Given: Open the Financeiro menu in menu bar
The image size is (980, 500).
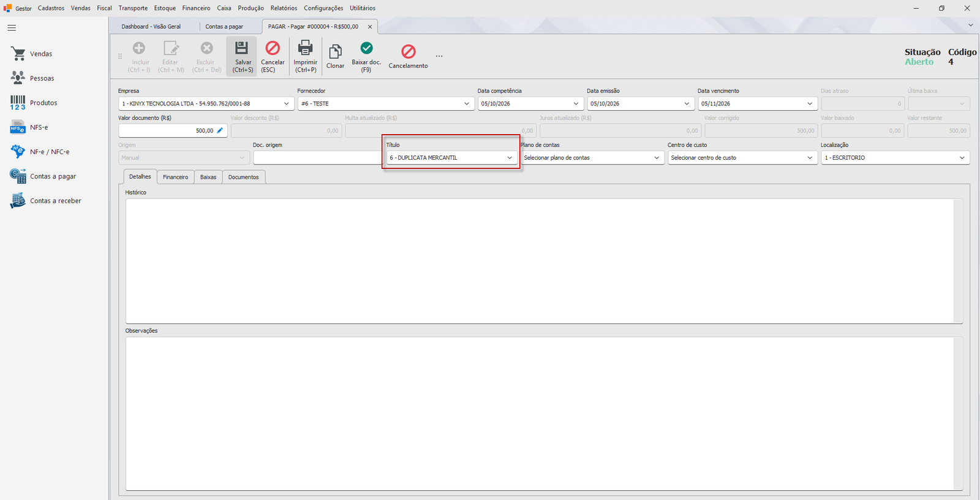Looking at the screenshot, I should coord(196,8).
